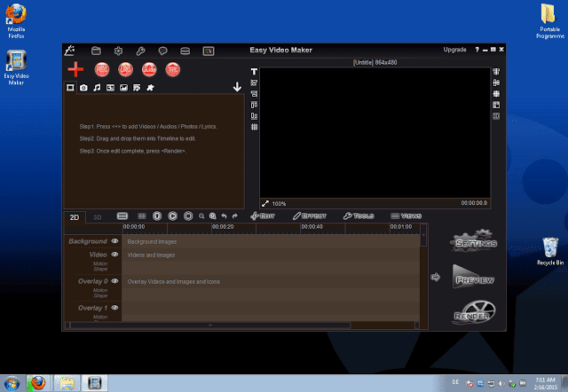Select the timeline list view icon
This screenshot has width=568, height=392.
(x=122, y=216)
